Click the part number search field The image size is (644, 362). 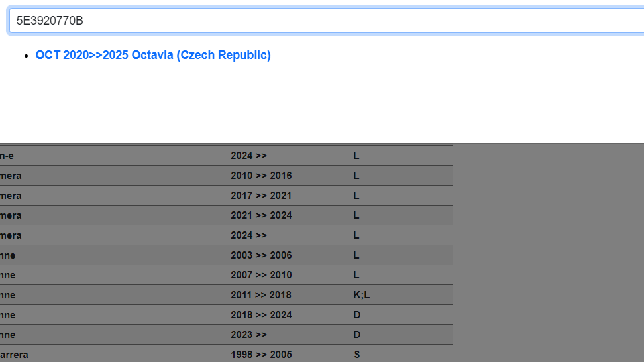(x=325, y=21)
